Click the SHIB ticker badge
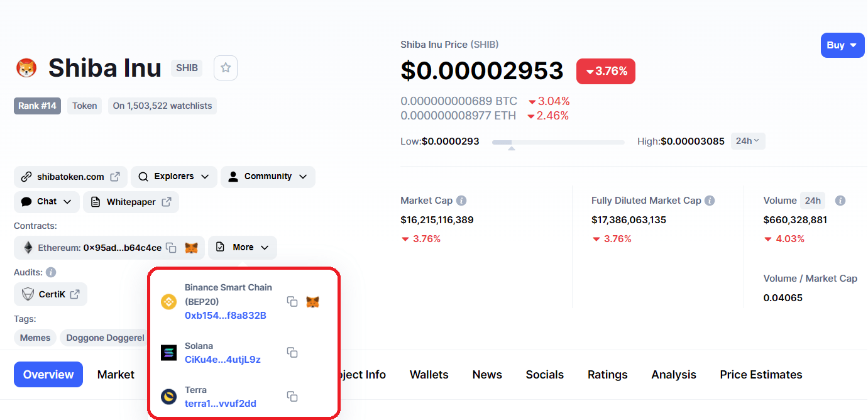 tap(187, 68)
